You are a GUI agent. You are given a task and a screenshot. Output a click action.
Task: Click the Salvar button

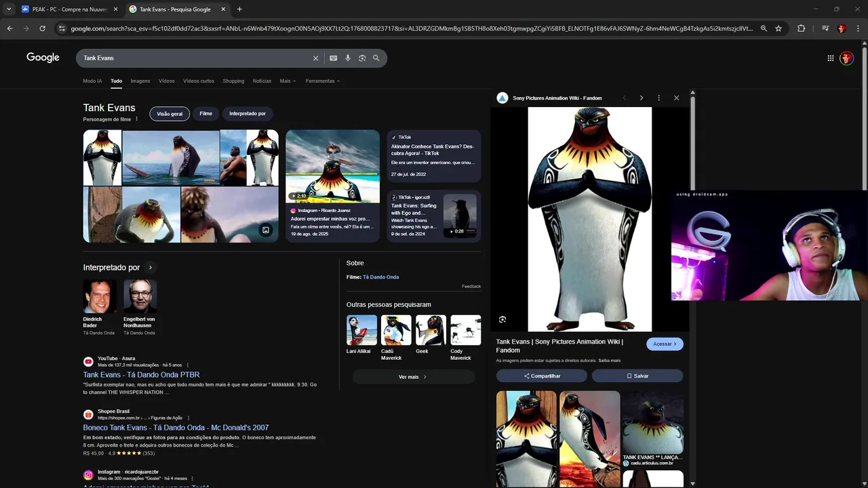[637, 375]
